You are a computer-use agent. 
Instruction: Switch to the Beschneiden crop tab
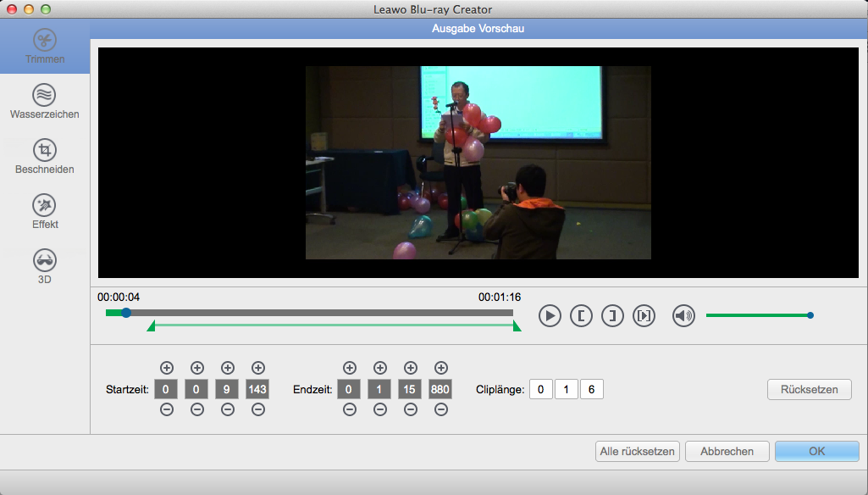pos(45,151)
